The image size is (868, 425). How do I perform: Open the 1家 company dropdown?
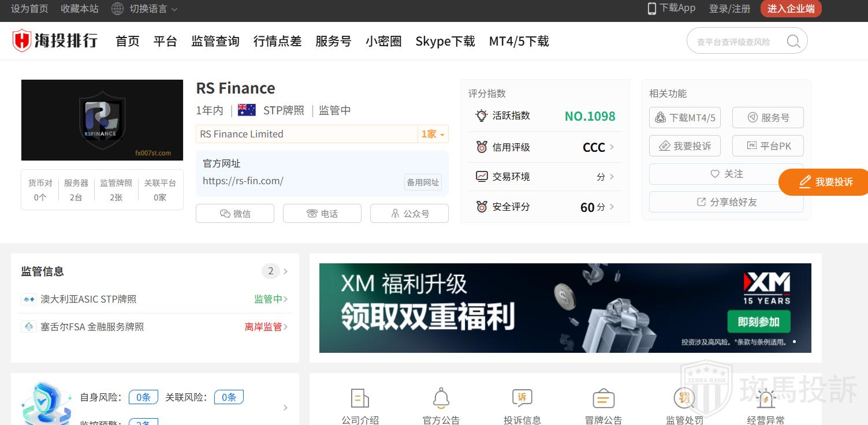pos(433,134)
